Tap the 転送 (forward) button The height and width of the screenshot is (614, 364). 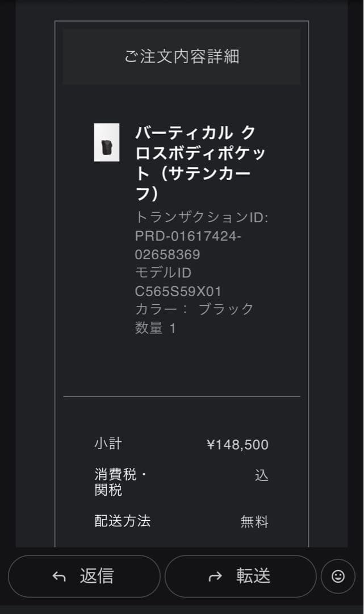[240, 576]
